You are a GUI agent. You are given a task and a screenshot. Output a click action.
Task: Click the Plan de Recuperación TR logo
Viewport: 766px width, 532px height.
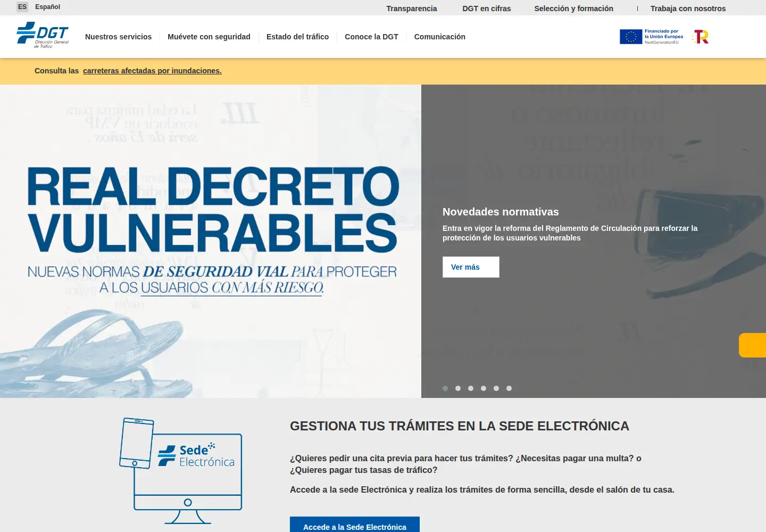click(701, 37)
